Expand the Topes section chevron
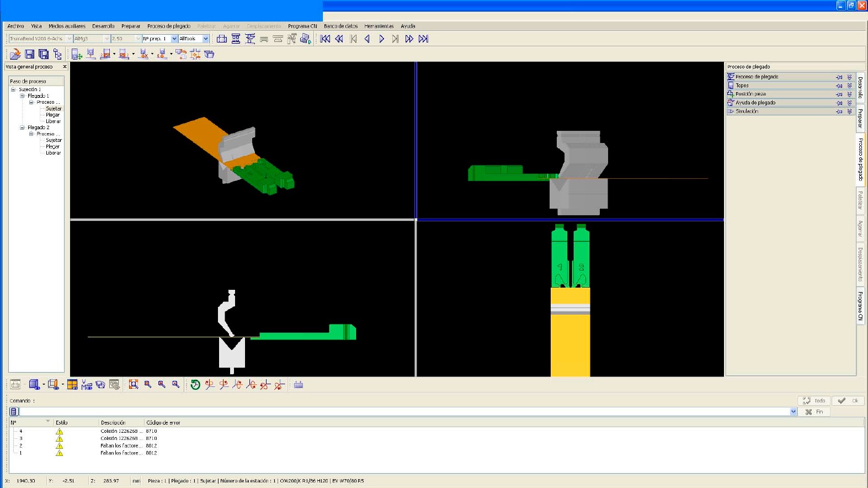This screenshot has height=488, width=868. tap(850, 86)
